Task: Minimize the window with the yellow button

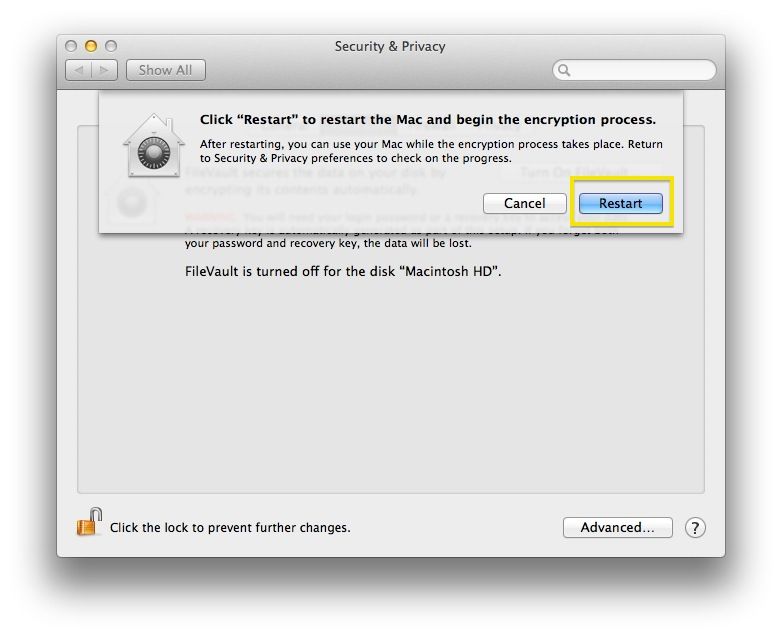Action: coord(91,46)
